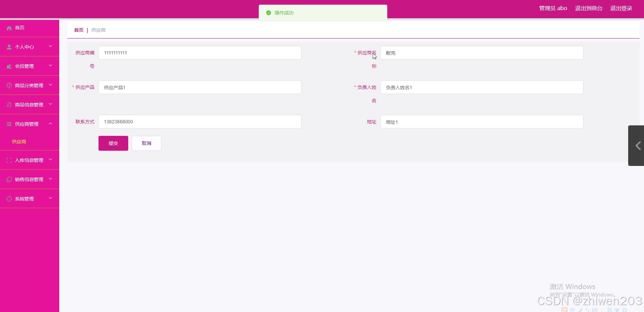The image size is (644, 312).
Task: Click the 取消 cancel button
Action: click(146, 143)
